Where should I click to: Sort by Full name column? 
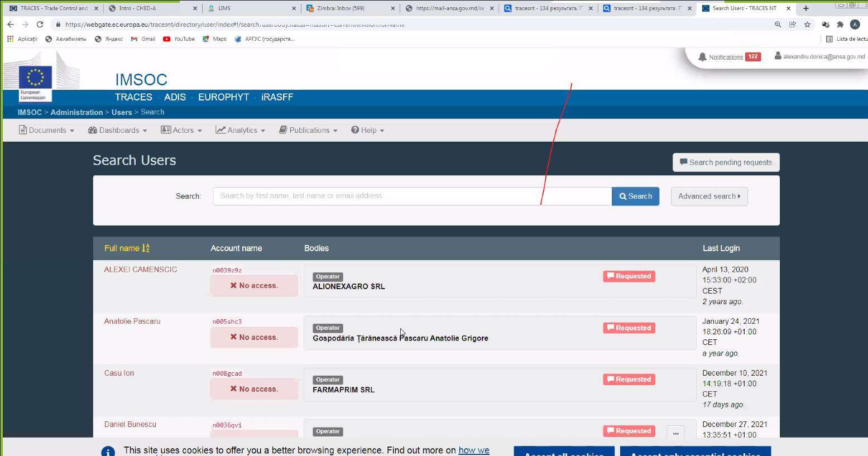[x=127, y=248]
